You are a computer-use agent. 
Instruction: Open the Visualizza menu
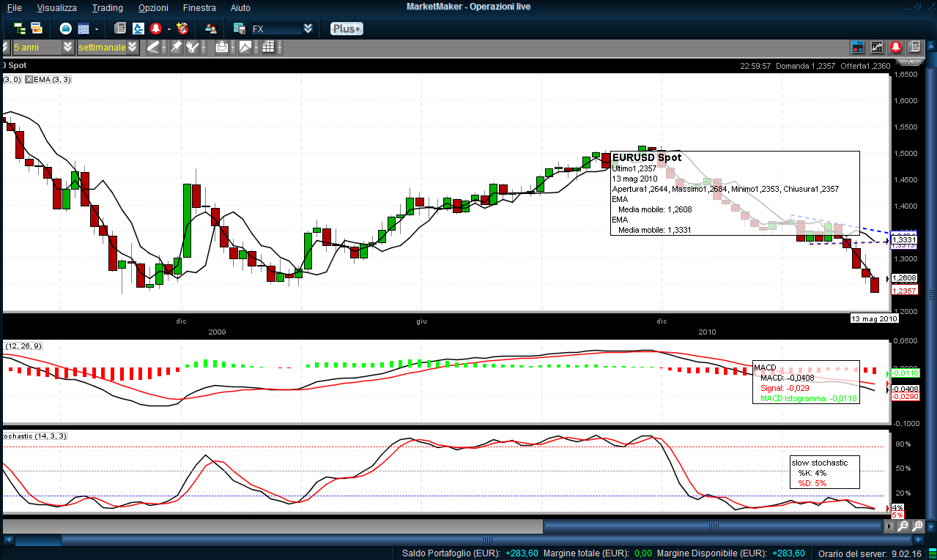[56, 7]
